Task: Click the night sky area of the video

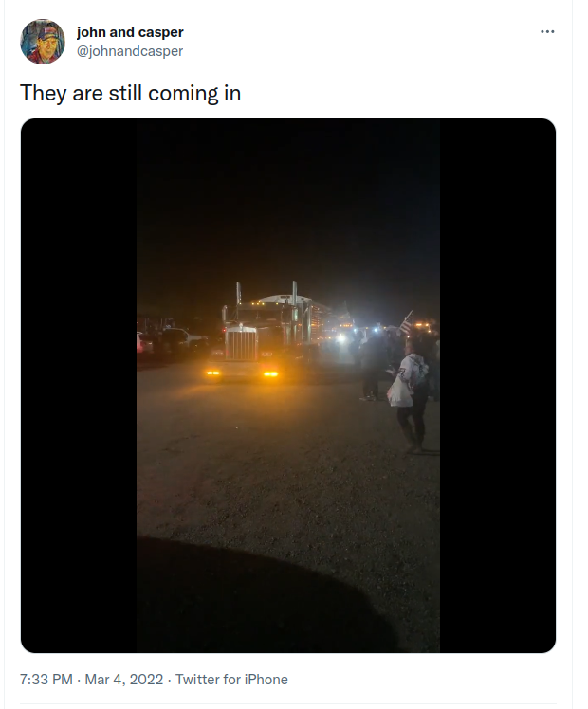Action: pos(288,204)
